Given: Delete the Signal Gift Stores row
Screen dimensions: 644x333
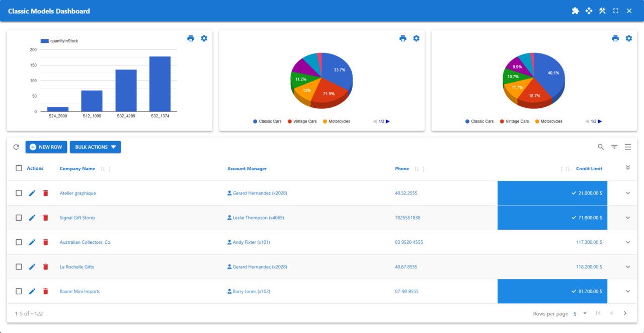Looking at the screenshot, I should 46,218.
